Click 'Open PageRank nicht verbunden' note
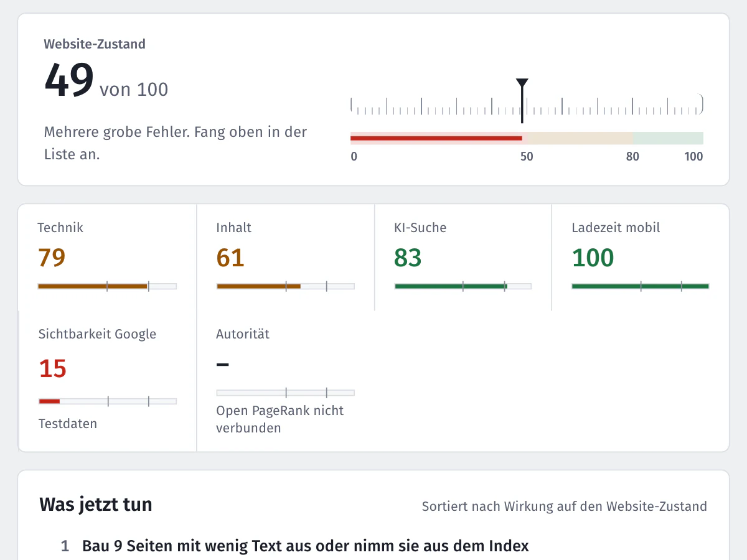This screenshot has width=747, height=560. click(x=280, y=419)
